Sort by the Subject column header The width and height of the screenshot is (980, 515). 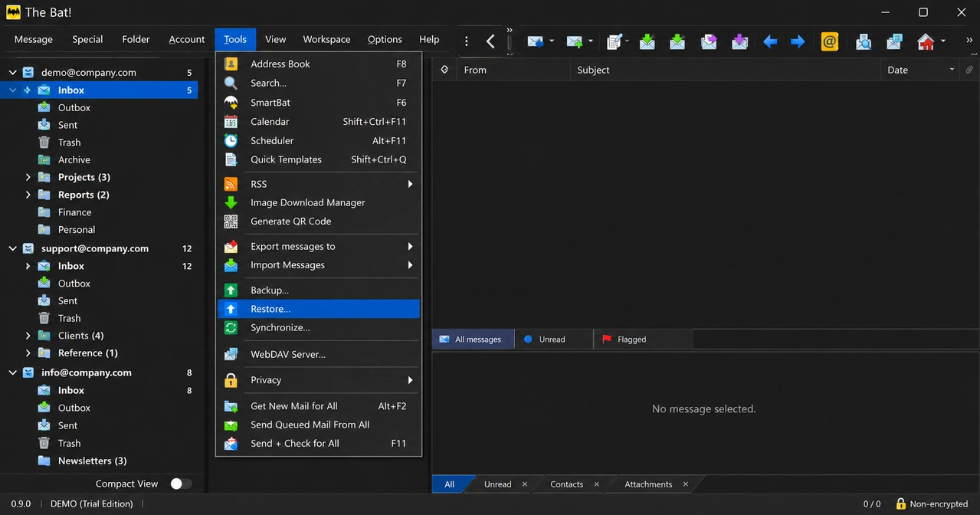point(726,70)
